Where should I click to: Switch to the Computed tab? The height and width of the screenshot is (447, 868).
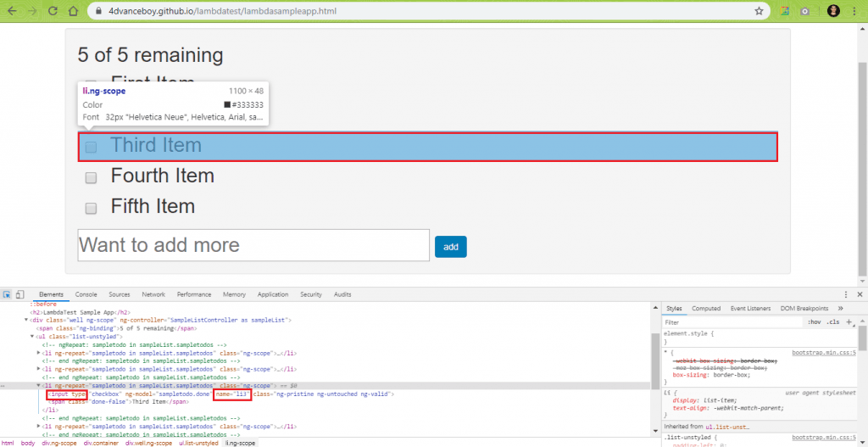(x=706, y=309)
